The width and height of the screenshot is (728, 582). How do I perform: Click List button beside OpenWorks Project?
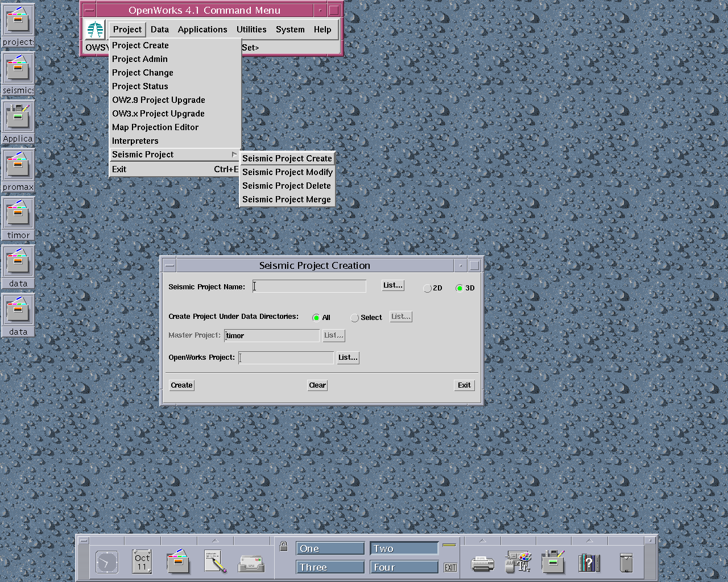348,357
